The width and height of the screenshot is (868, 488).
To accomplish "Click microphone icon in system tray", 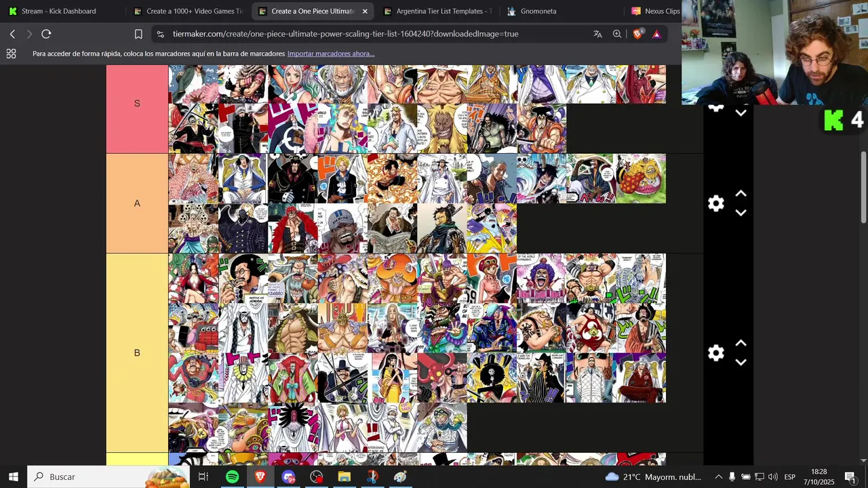I will (x=732, y=476).
